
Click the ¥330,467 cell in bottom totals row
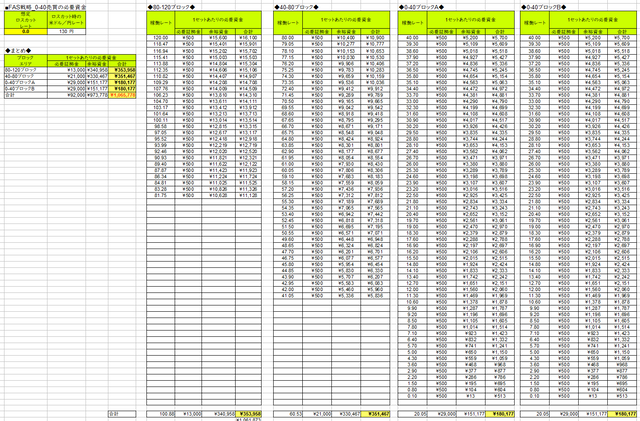[346, 414]
